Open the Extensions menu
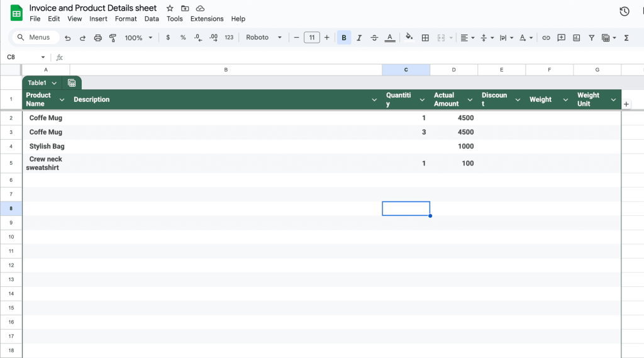Viewport: 644px width, 358px height. [x=207, y=19]
